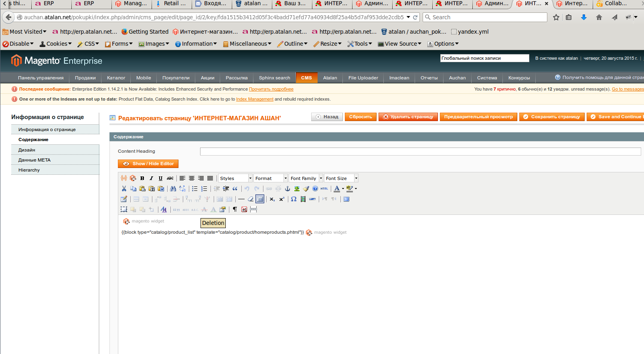The height and width of the screenshot is (354, 644).
Task: Insert a variable via editor icon
Action: point(124,178)
